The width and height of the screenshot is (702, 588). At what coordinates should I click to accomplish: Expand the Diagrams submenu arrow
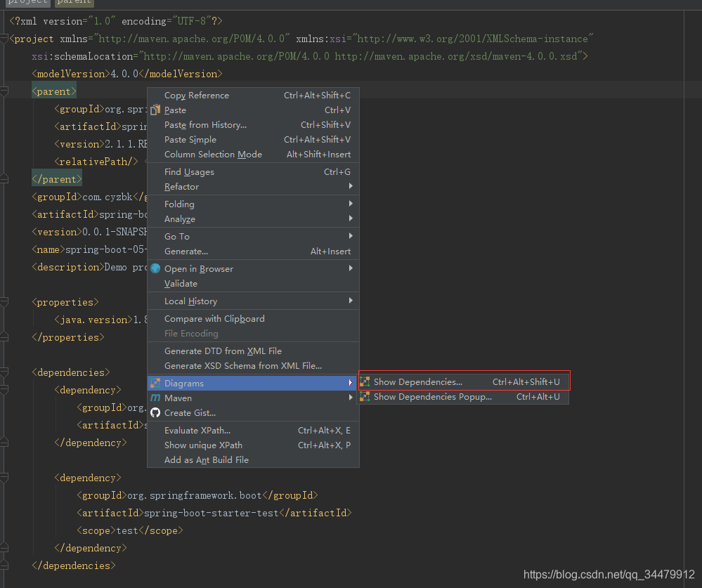[351, 383]
